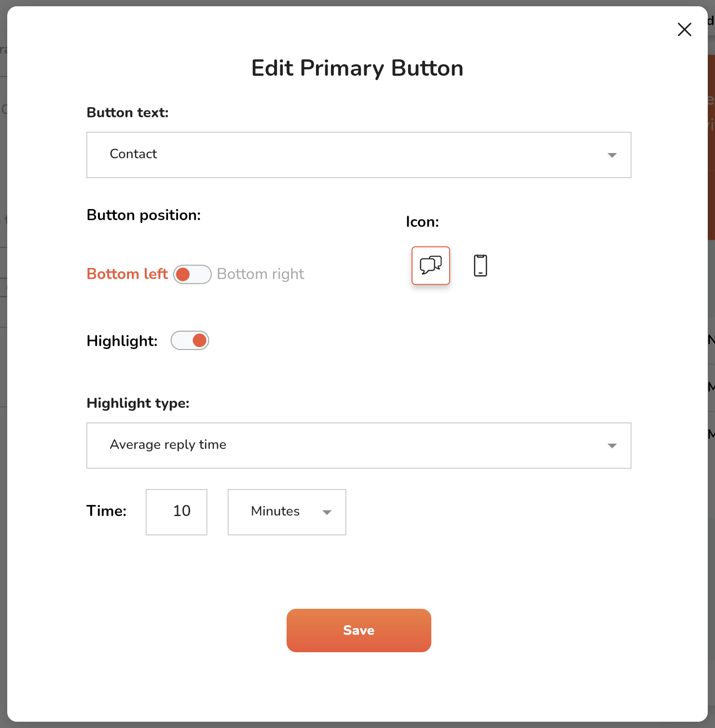Expand the Minutes time unit dropdown
Image resolution: width=715 pixels, height=728 pixels.
point(287,512)
